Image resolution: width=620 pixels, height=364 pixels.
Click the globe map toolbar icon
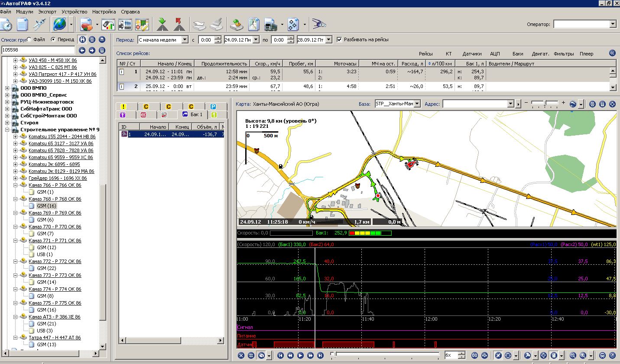point(60,25)
